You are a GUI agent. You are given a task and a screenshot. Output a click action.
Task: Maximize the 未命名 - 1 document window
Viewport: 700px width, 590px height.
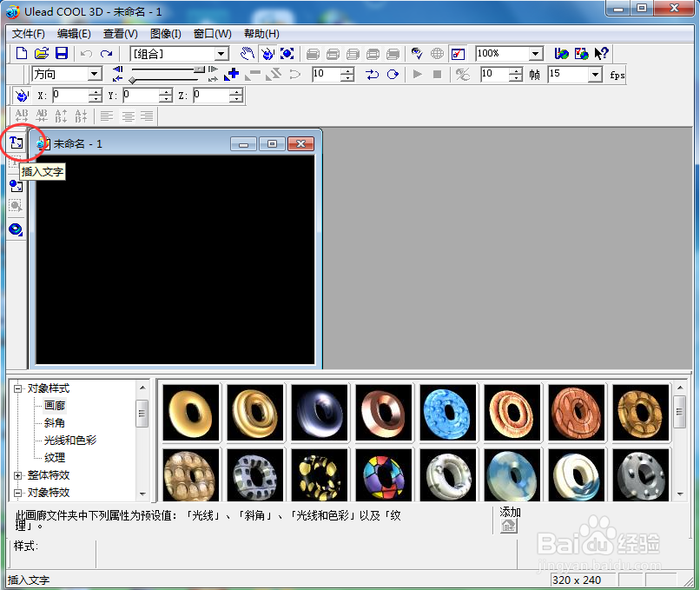pos(272,144)
